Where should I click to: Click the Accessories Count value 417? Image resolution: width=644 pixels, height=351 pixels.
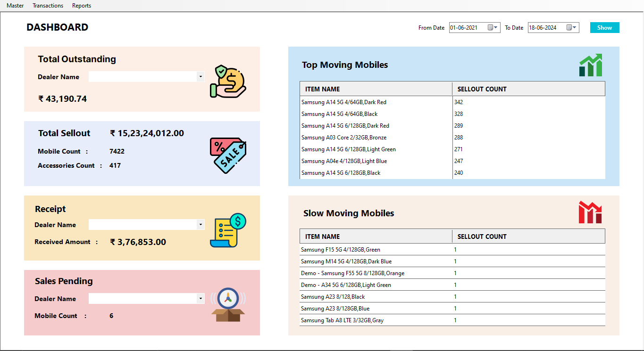(115, 165)
